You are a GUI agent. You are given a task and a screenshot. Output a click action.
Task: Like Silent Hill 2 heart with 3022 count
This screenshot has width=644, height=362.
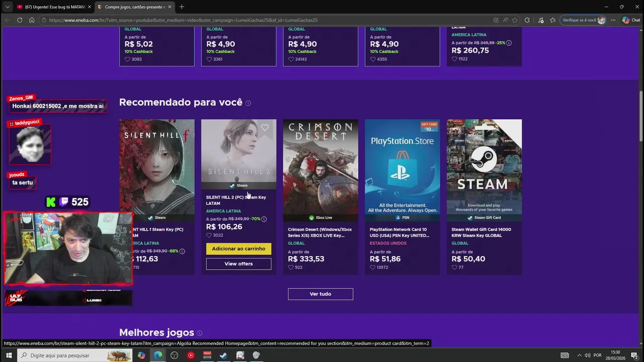(x=209, y=235)
